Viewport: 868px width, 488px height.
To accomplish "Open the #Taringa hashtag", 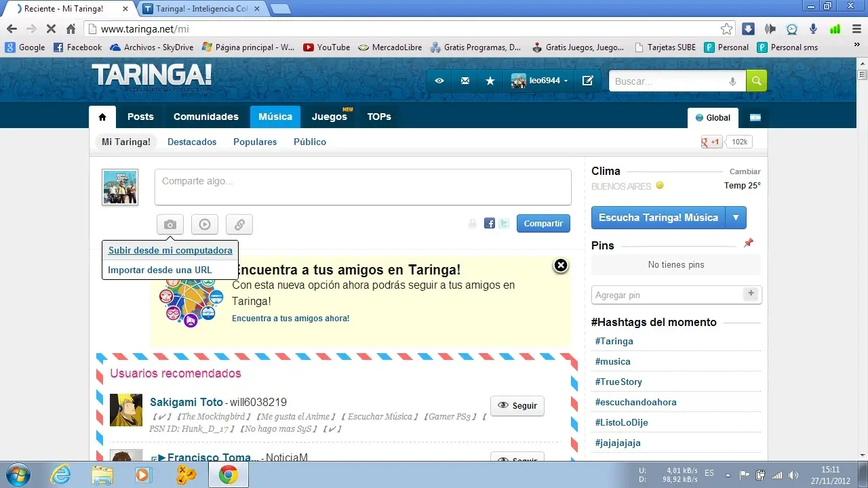I will [x=614, y=341].
